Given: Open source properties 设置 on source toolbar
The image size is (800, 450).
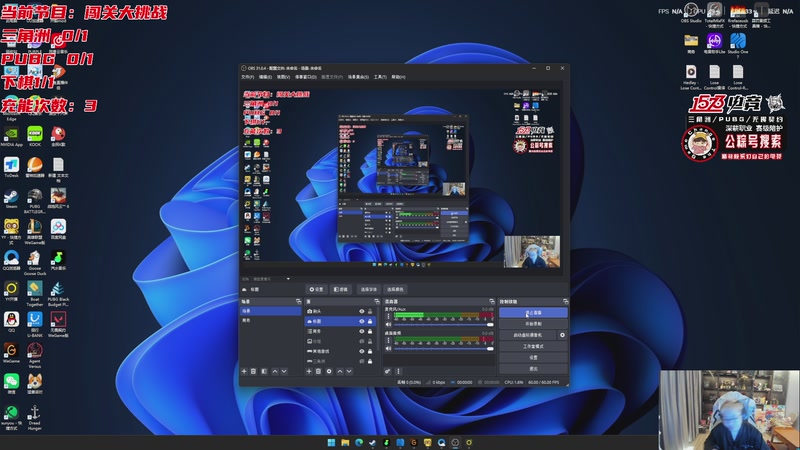Looking at the screenshot, I should tap(316, 289).
